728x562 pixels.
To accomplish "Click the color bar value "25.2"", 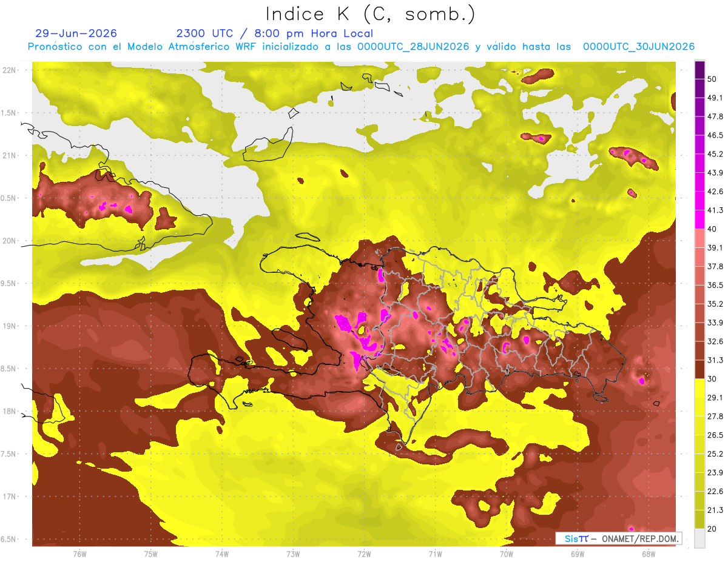I will pos(716,453).
